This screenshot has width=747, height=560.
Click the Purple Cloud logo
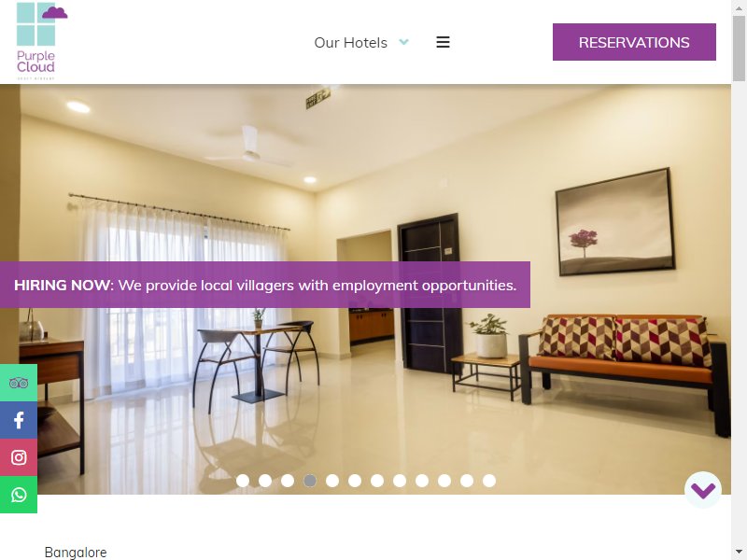pyautogui.click(x=41, y=41)
